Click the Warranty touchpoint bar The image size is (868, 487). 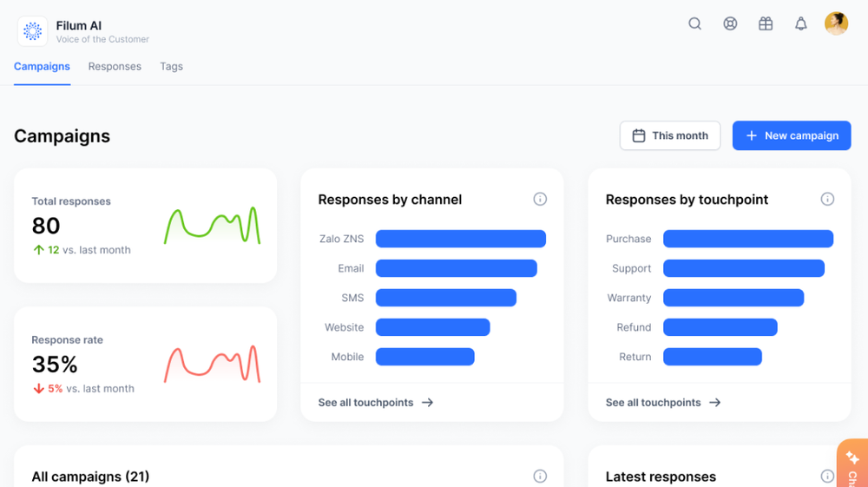(733, 298)
